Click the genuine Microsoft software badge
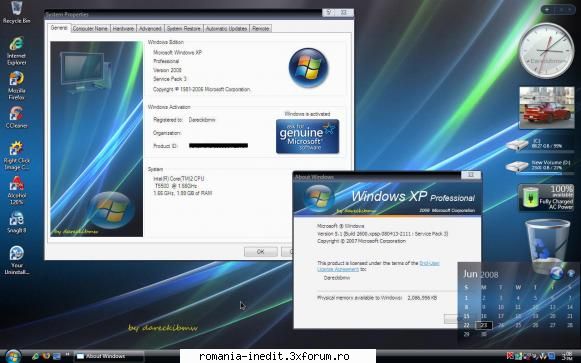Screen dimensions: 581x363 pos(307,136)
